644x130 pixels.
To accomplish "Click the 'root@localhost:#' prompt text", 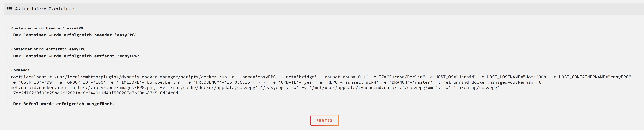I will (31, 77).
